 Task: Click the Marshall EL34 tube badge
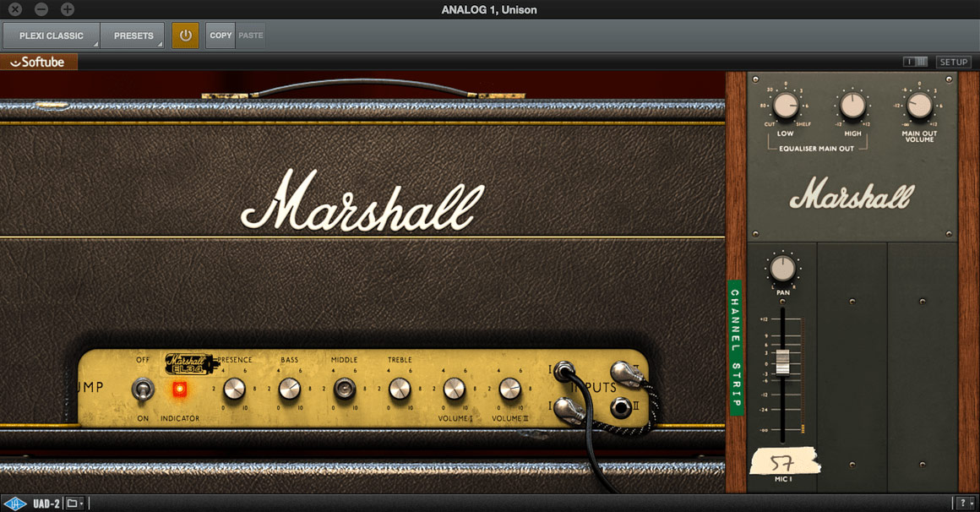coord(190,364)
